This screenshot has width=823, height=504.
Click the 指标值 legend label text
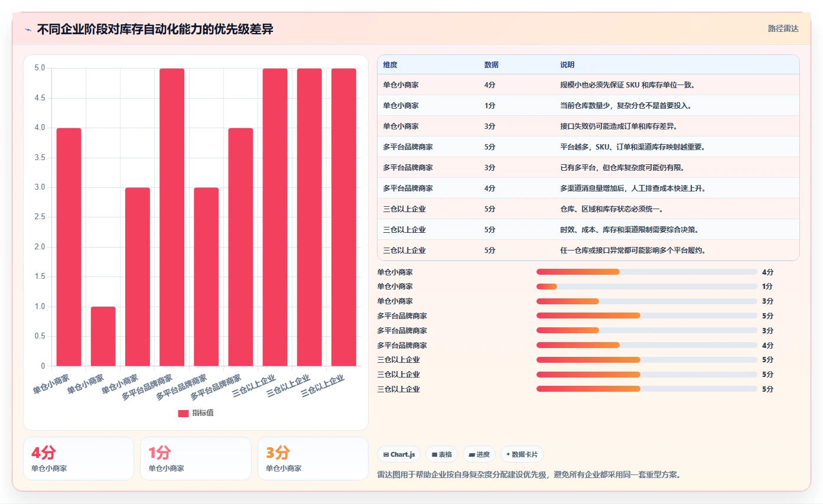pyautogui.click(x=203, y=413)
